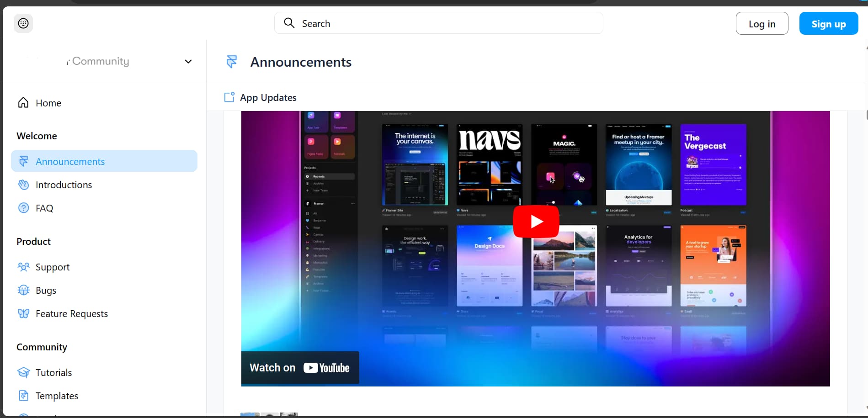The image size is (868, 418).
Task: Click the Home house icon
Action: 23,103
